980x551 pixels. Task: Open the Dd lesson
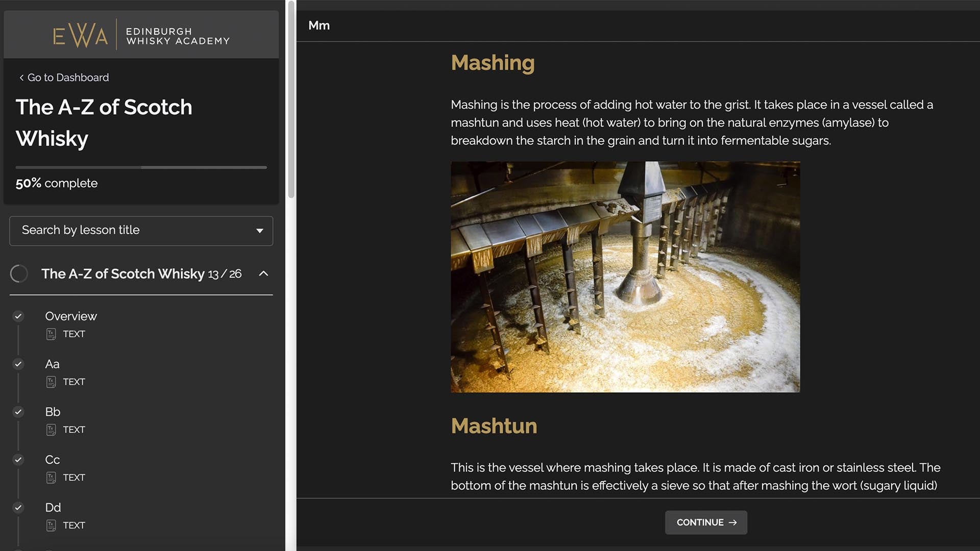(x=53, y=508)
